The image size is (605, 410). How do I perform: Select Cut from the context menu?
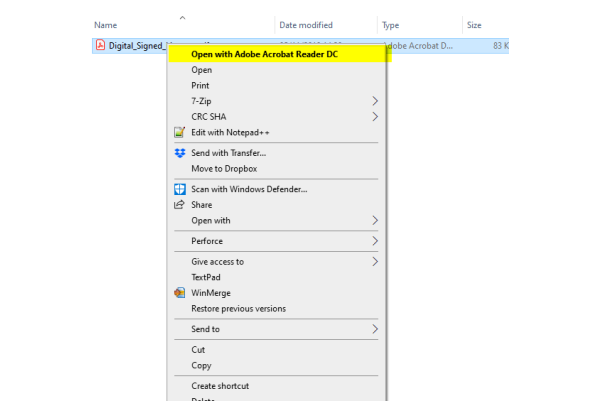click(x=277, y=349)
